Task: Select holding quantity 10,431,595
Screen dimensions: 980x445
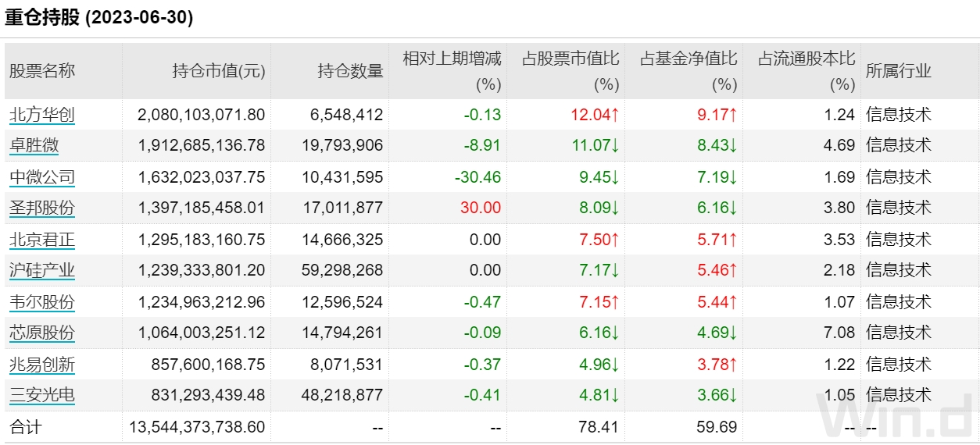Action: (342, 177)
